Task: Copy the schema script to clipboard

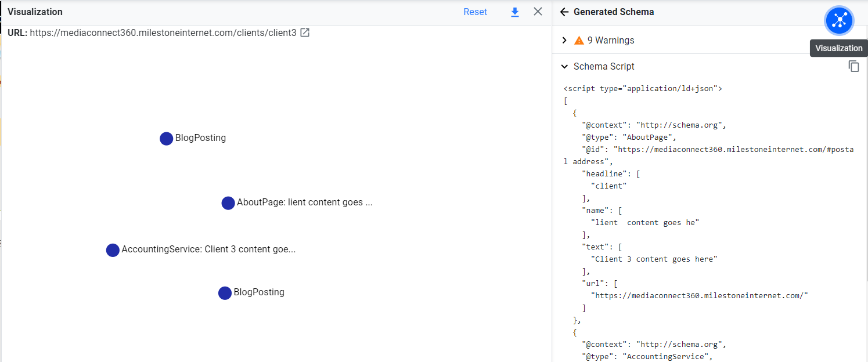Action: 853,66
